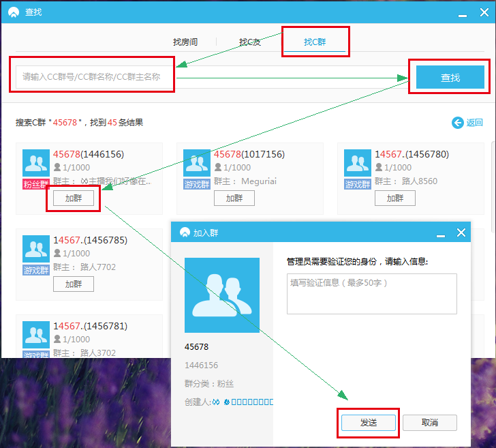This screenshot has height=448, width=496.
Task: Click the 游戏群 tag under 14567.(1456780)
Action: click(x=358, y=184)
